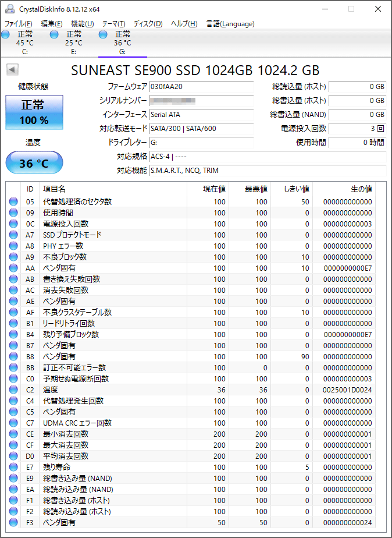Click raw value 0025001D0024
392x538 pixels.
pos(347,390)
